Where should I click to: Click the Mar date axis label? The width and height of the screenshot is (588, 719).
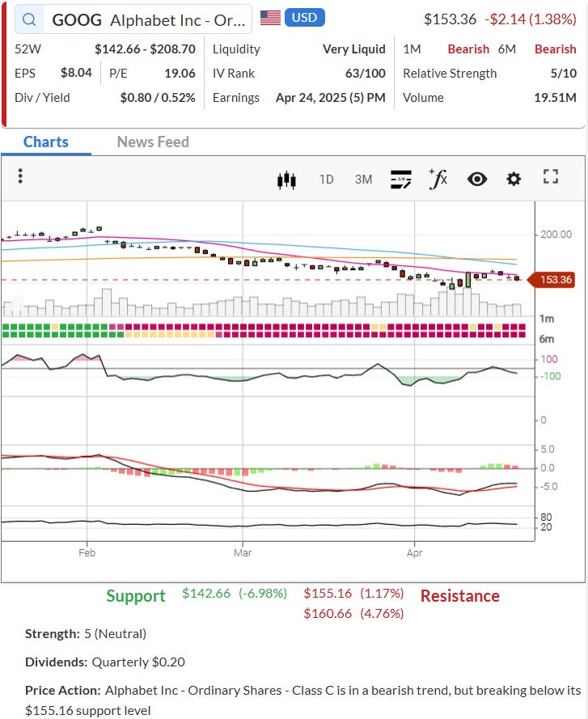(243, 552)
